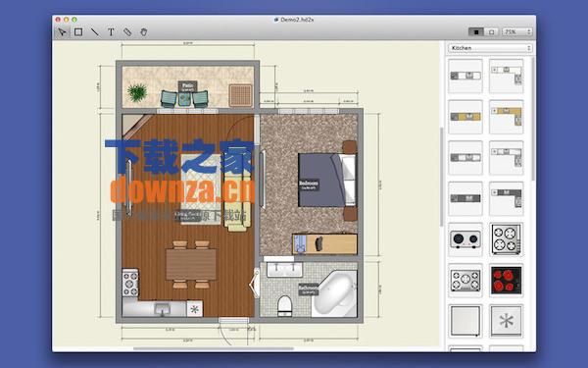Image resolution: width=588 pixels, height=368 pixels.
Task: Pick the white straight kitchen counter thumbnail
Action: (x=465, y=76)
